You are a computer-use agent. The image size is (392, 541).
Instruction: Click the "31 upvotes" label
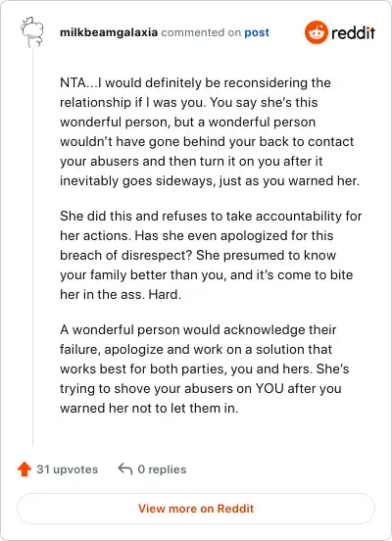point(68,469)
